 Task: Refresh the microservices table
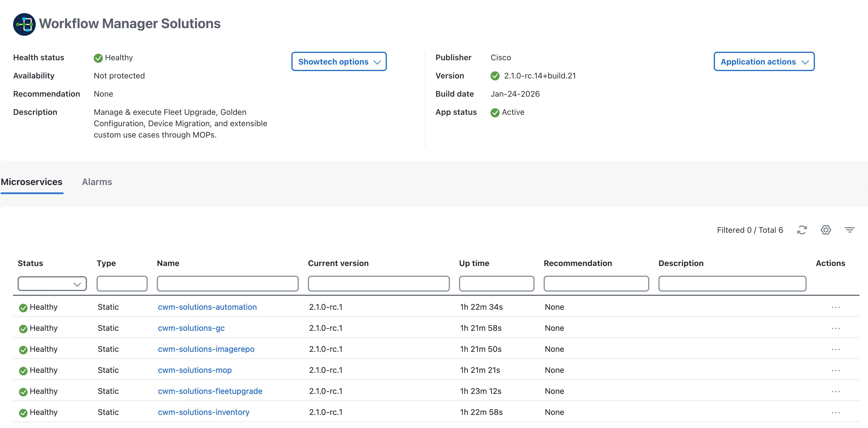[802, 230]
